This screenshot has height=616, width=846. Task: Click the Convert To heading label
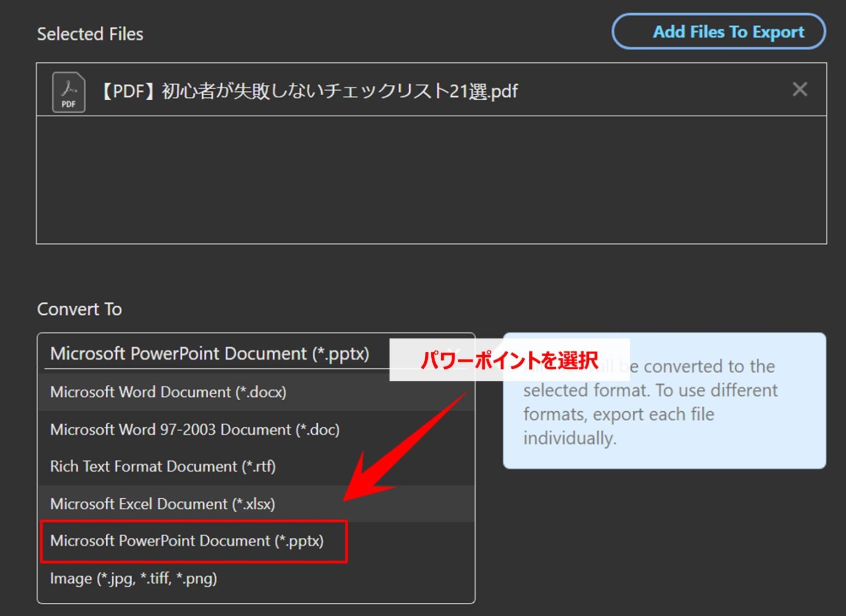click(x=79, y=309)
